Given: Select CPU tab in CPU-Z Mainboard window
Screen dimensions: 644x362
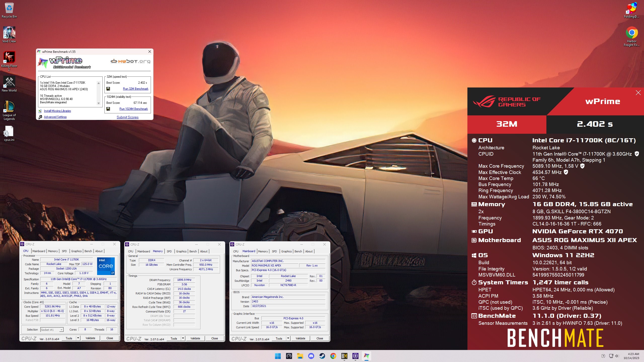Looking at the screenshot, I should point(236,251).
